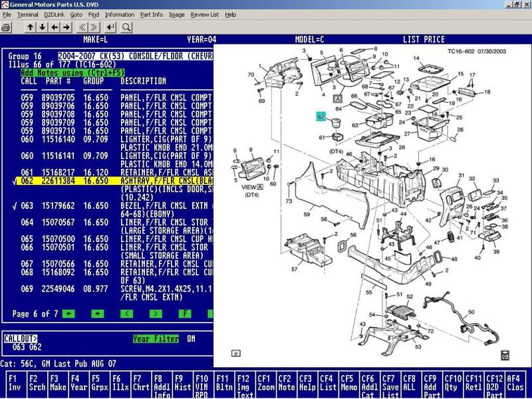Click the double-left chevron toolbar button

(82, 27)
